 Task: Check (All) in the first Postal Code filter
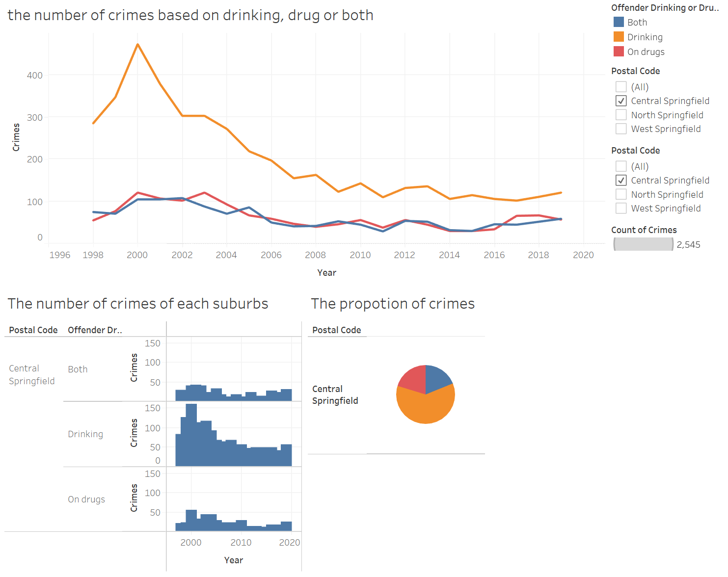[x=621, y=87]
